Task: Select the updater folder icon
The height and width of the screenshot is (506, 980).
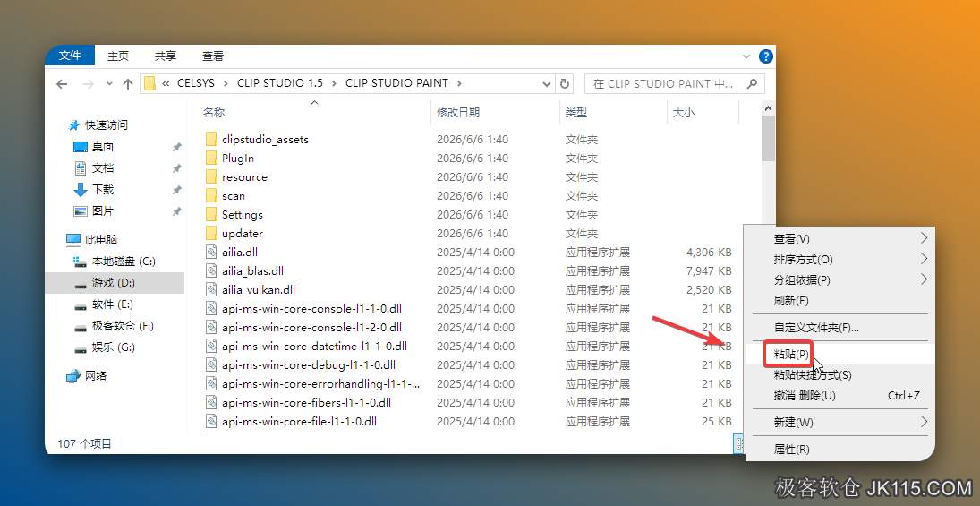Action: 211,233
